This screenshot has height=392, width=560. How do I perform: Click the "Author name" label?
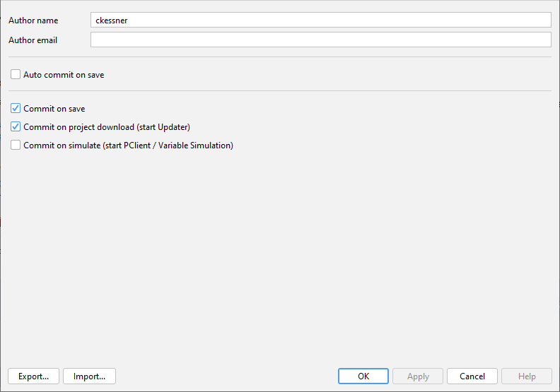tap(33, 20)
